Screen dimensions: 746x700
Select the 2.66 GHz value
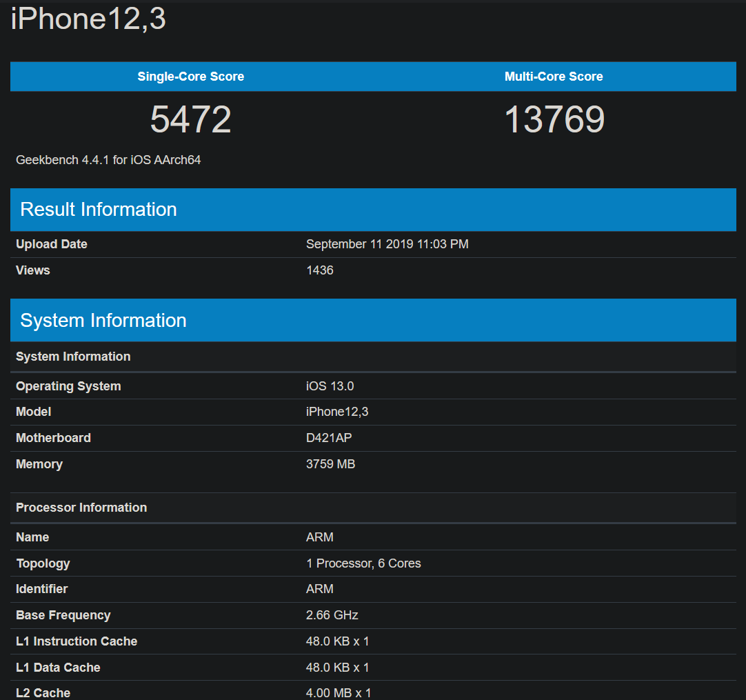(332, 615)
